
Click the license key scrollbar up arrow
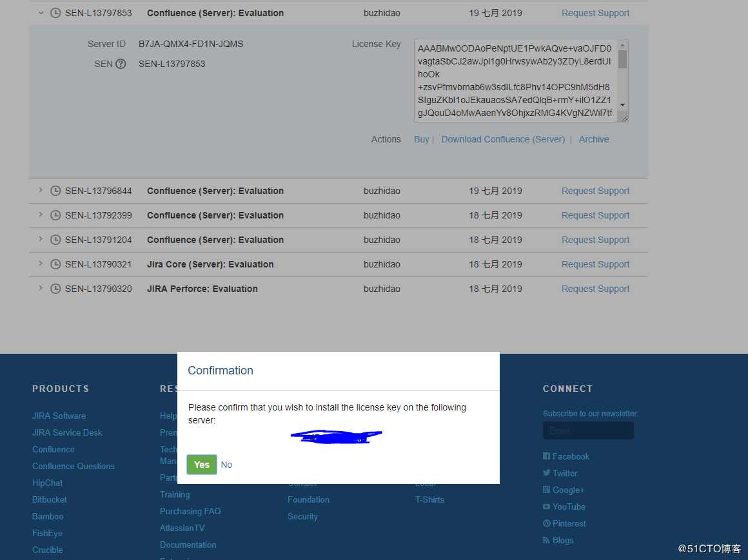coord(622,45)
